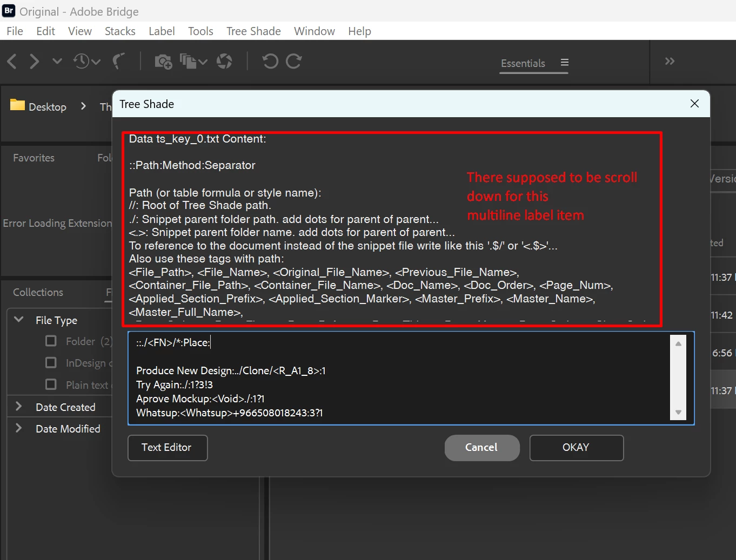This screenshot has width=736, height=560.
Task: Click the 'Error Loading Extension' message
Action: point(57,223)
